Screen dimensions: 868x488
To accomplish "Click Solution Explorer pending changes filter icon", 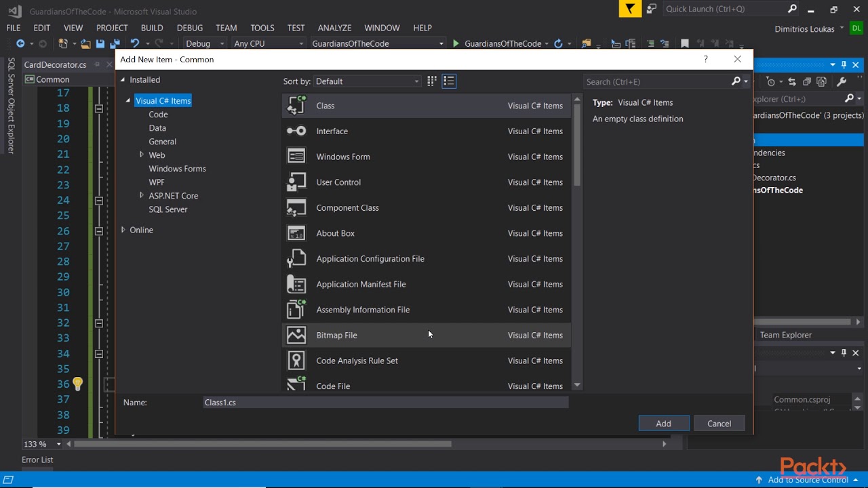I will point(770,81).
